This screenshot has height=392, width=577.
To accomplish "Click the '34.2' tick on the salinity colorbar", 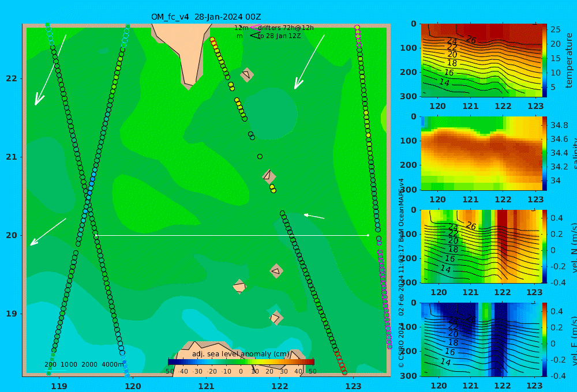I will [559, 167].
